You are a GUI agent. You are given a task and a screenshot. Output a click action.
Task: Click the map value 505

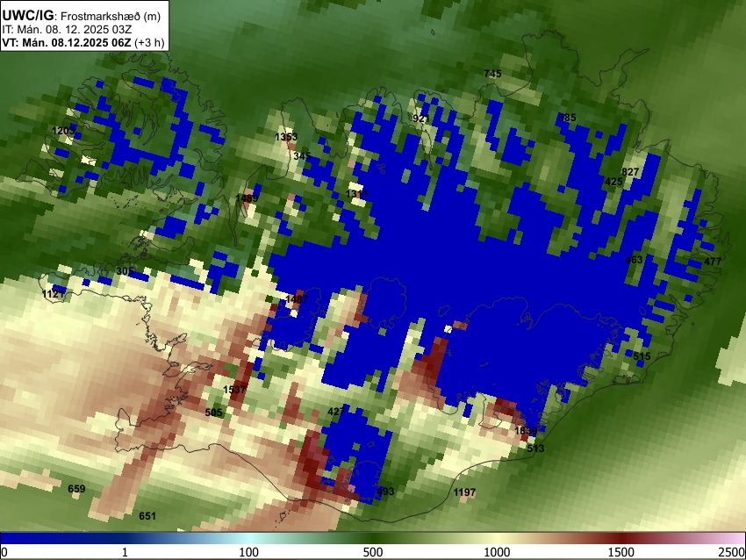pos(213,413)
